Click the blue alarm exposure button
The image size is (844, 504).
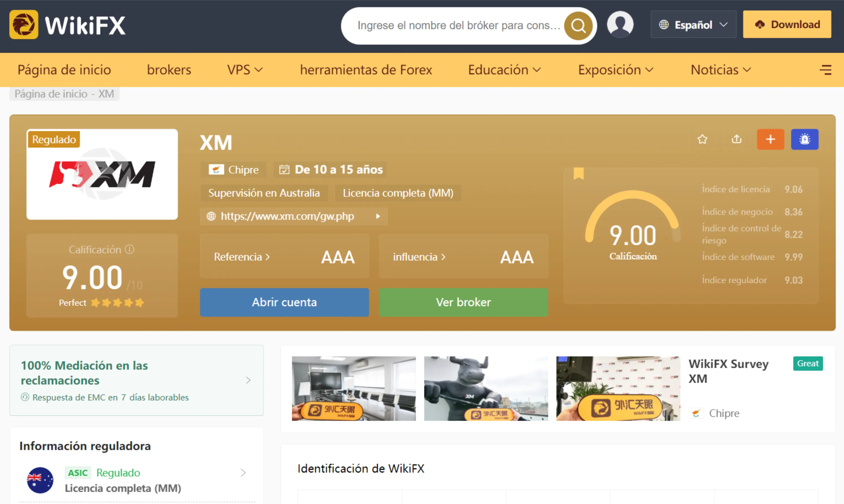coord(804,139)
